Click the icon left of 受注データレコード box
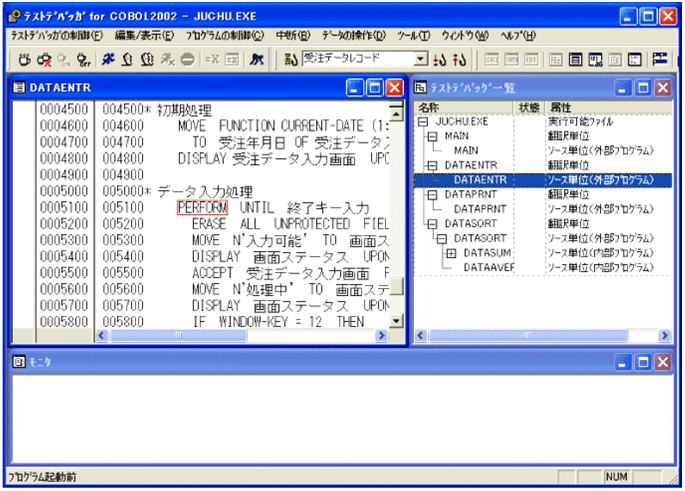Viewport: 685px width, 491px height. click(x=291, y=59)
